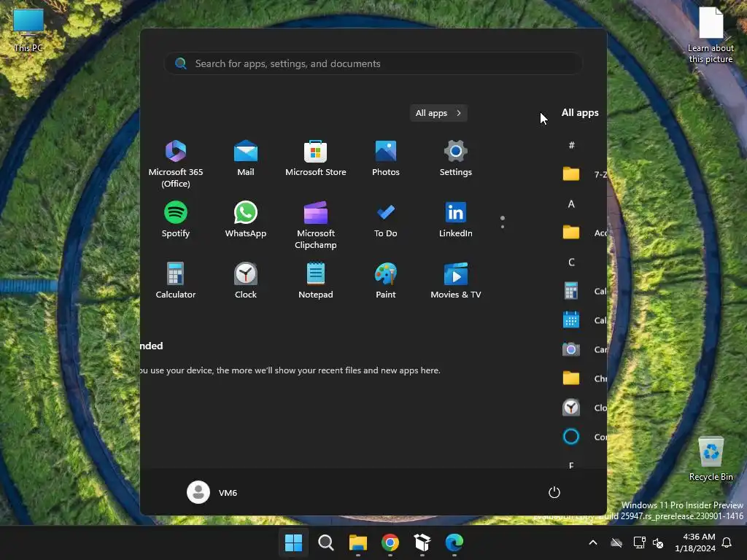Show hidden system tray icons
Image resolution: width=747 pixels, height=560 pixels.
[592, 542]
